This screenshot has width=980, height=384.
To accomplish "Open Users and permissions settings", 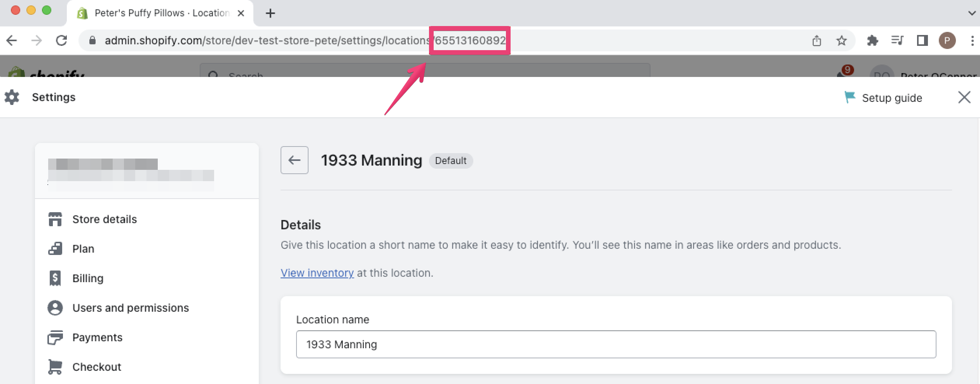I will (131, 308).
